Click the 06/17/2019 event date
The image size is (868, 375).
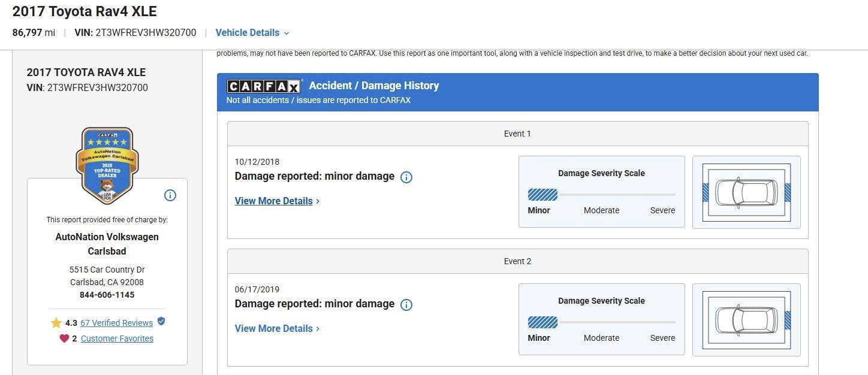pyautogui.click(x=257, y=289)
